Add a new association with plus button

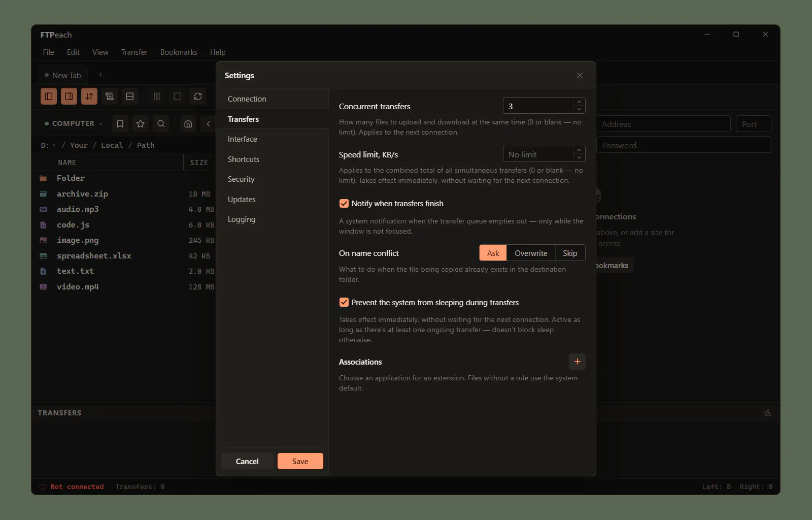[x=577, y=362]
